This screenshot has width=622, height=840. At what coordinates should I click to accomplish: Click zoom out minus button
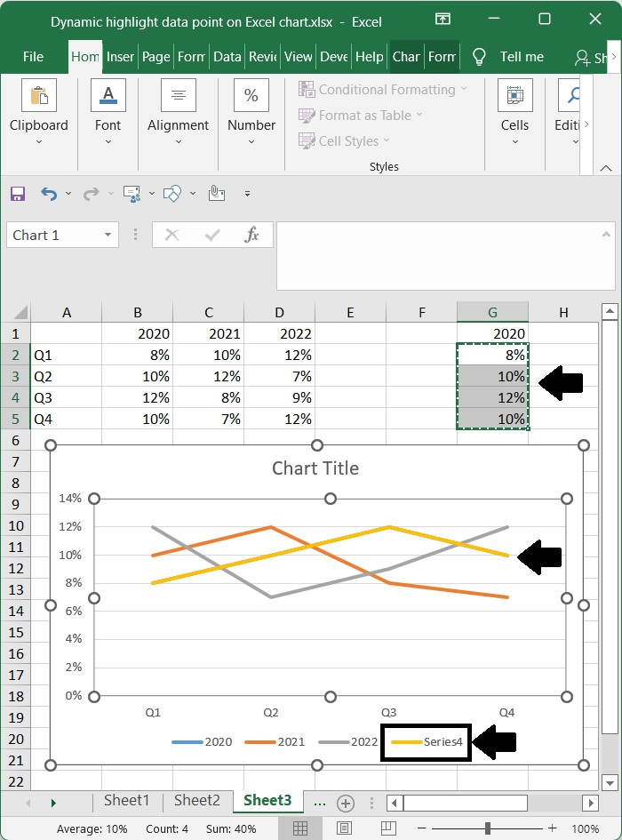click(422, 828)
